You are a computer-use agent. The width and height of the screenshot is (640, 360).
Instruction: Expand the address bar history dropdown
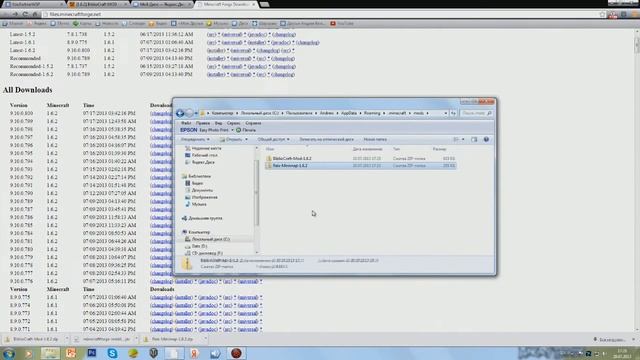coord(446,113)
